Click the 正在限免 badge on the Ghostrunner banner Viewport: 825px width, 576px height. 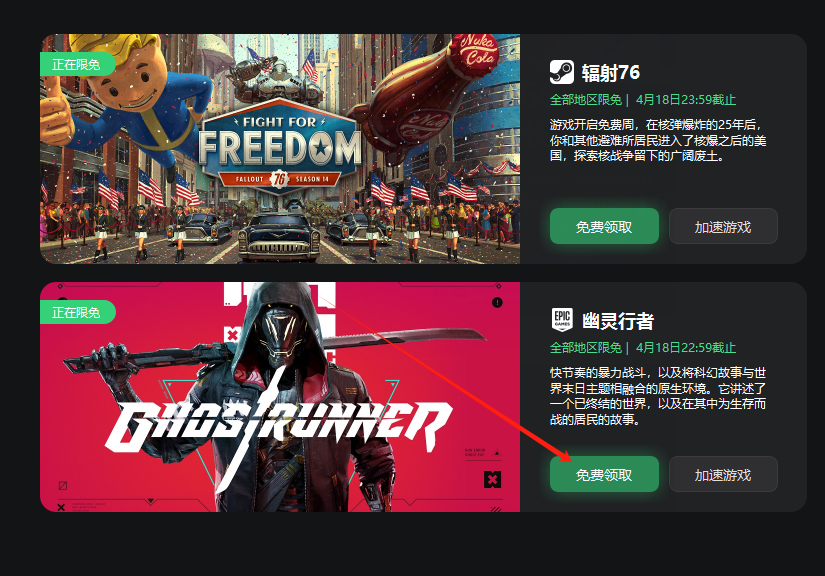pyautogui.click(x=77, y=312)
